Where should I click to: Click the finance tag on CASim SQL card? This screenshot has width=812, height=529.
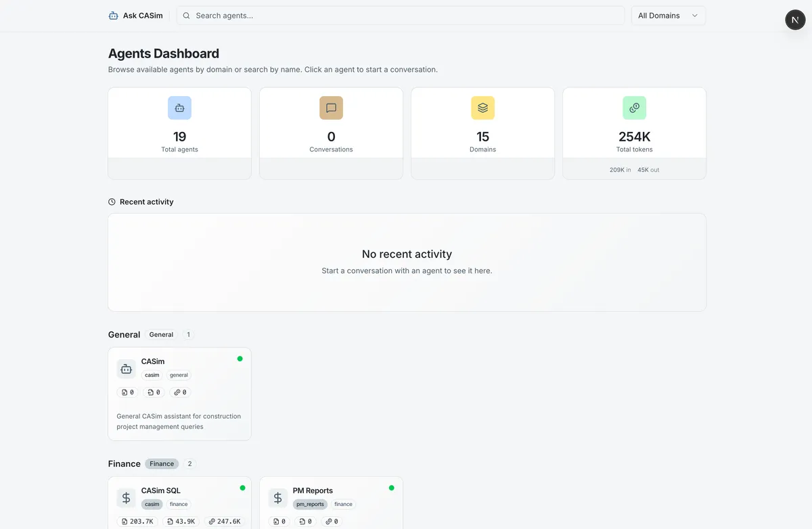click(179, 504)
